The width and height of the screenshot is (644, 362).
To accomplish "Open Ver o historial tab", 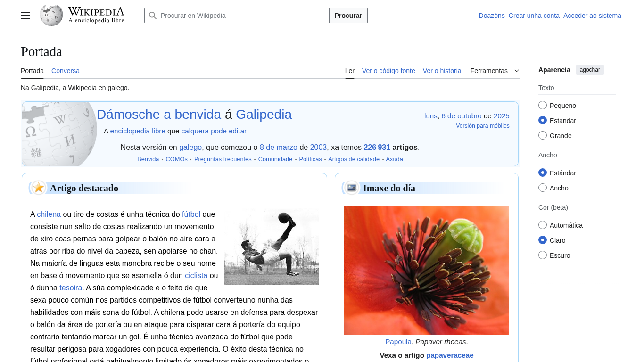I will coord(443,71).
